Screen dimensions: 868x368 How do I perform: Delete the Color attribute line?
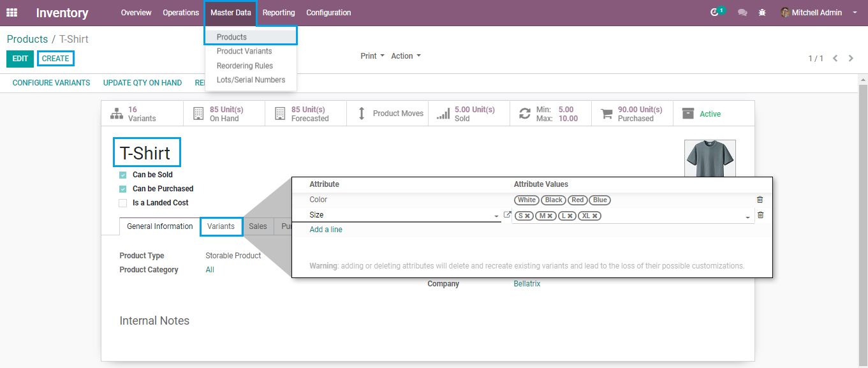click(760, 200)
